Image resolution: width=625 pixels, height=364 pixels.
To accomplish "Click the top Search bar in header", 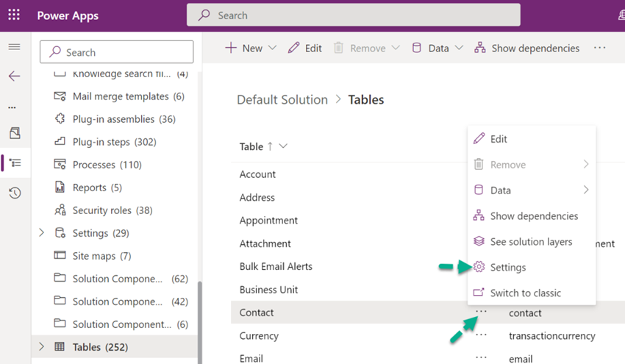I will pyautogui.click(x=353, y=15).
